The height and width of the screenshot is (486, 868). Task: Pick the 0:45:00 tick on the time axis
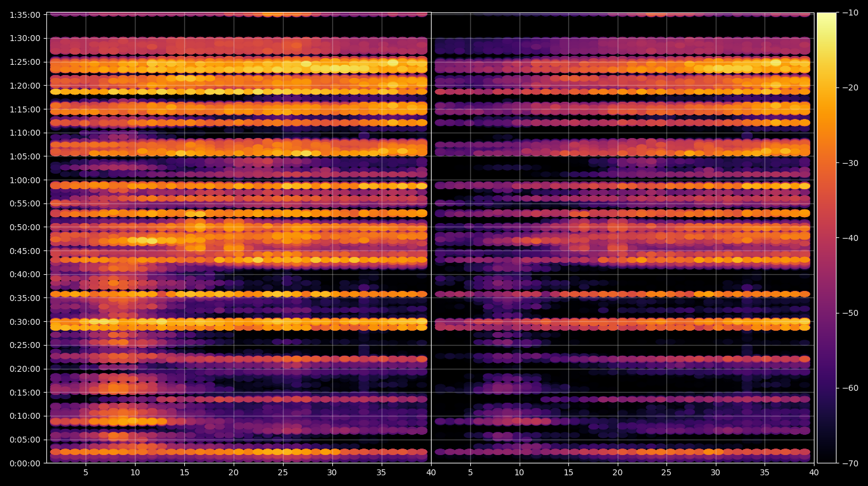pos(25,251)
